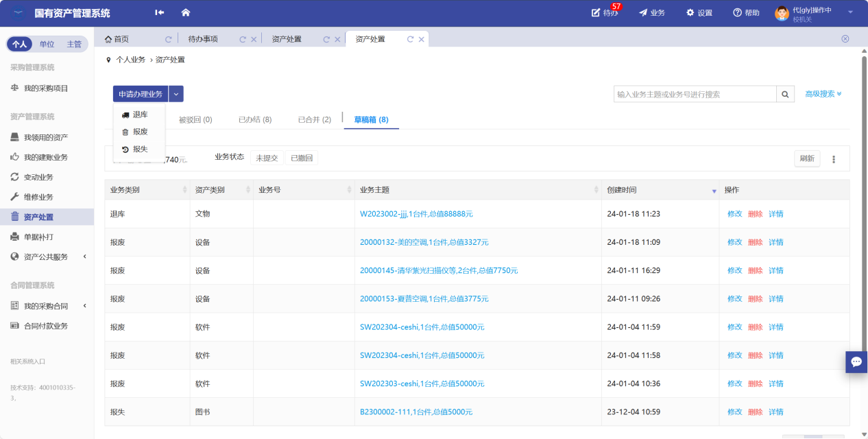Collapse sidebar using the menu fold icon
This screenshot has width=868, height=439.
click(x=160, y=13)
